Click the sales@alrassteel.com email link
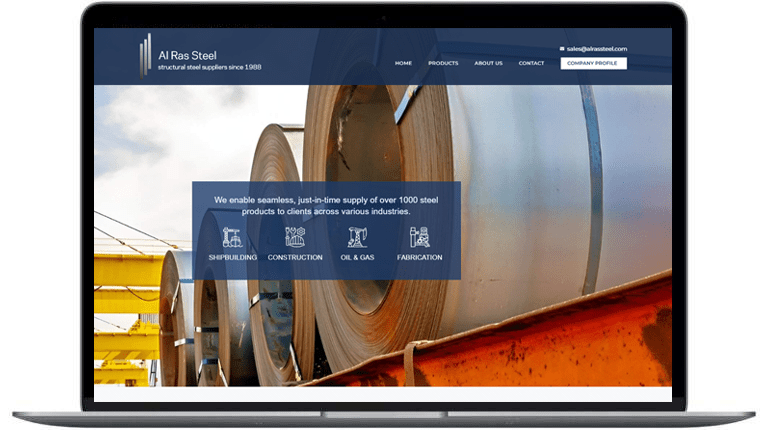Viewport: 768px width, 430px height. (x=597, y=48)
